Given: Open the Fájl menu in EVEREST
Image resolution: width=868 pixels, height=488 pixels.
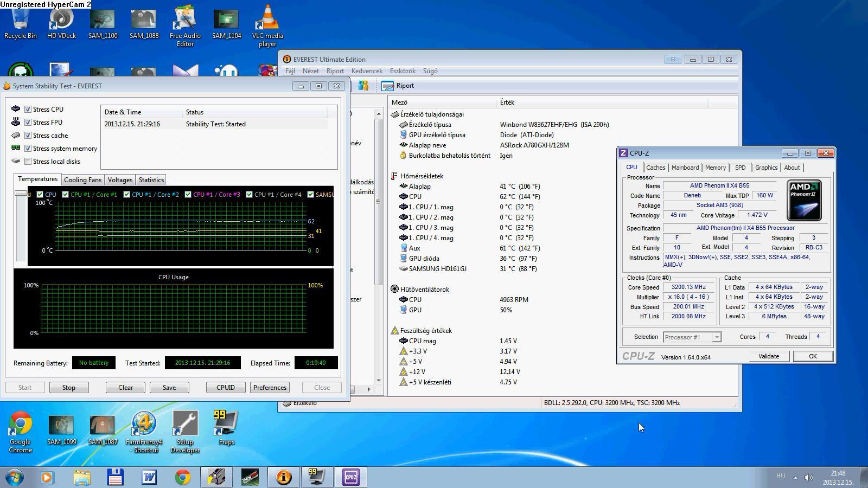Looking at the screenshot, I should (x=290, y=71).
